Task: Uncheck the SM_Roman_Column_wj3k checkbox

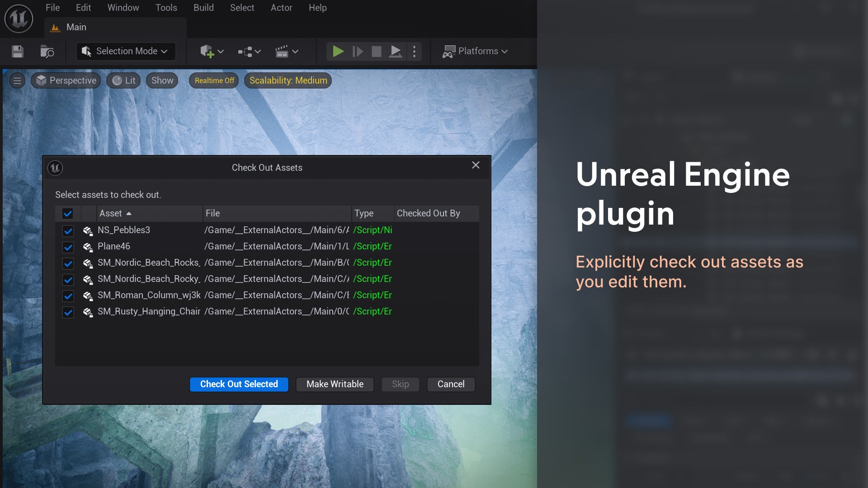Action: pos(68,296)
